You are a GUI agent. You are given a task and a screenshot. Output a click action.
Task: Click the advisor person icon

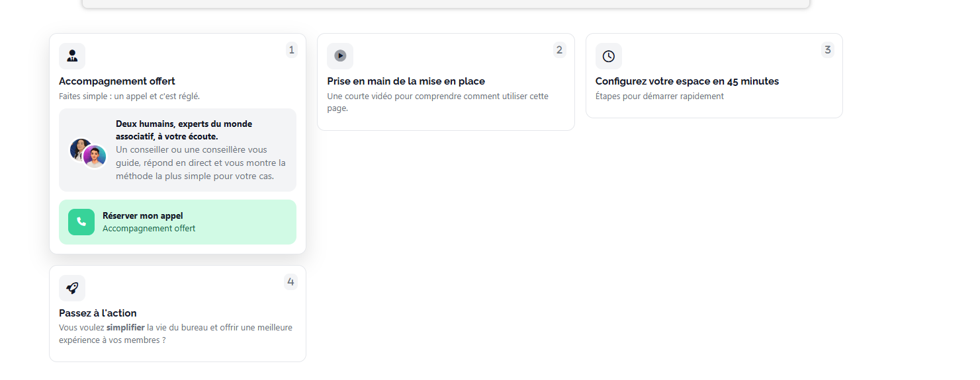click(x=72, y=56)
